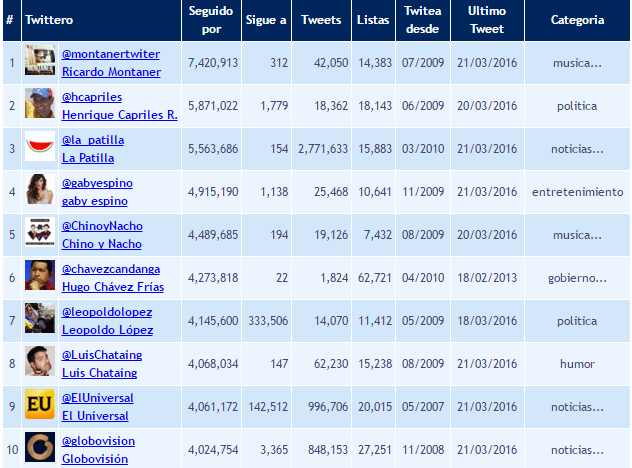Image resolution: width=632 pixels, height=468 pixels.
Task: Select the last tweet date 18/02/2013
Action: tap(487, 278)
